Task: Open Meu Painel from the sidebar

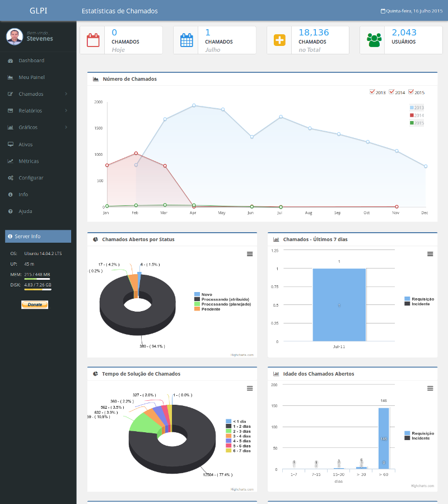Action: (x=31, y=77)
